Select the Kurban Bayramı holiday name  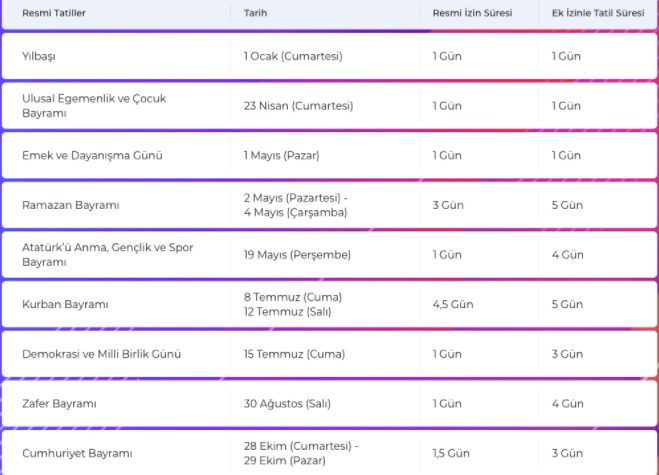coord(65,304)
